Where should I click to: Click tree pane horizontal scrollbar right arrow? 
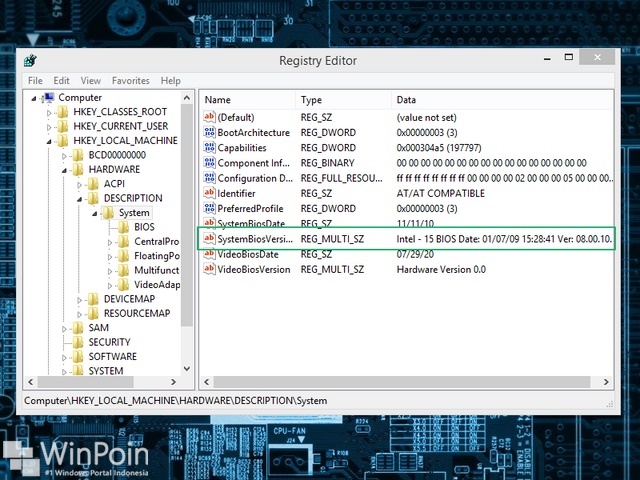click(x=173, y=382)
